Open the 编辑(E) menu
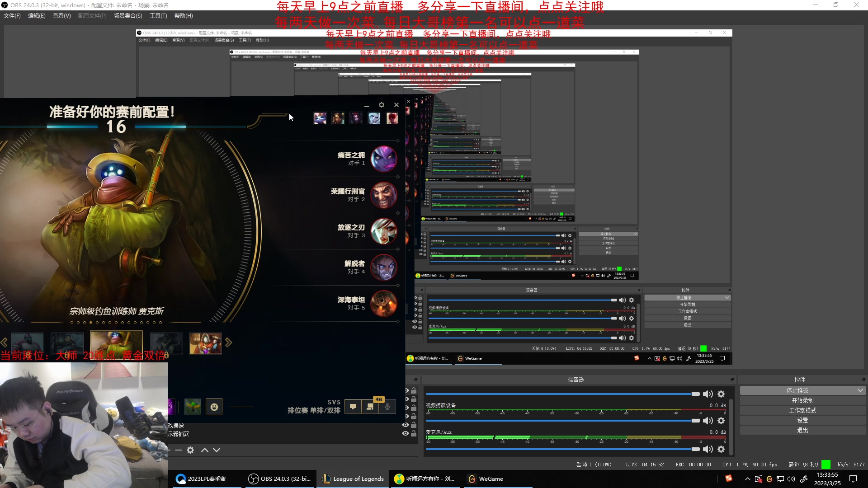 pos(37,16)
